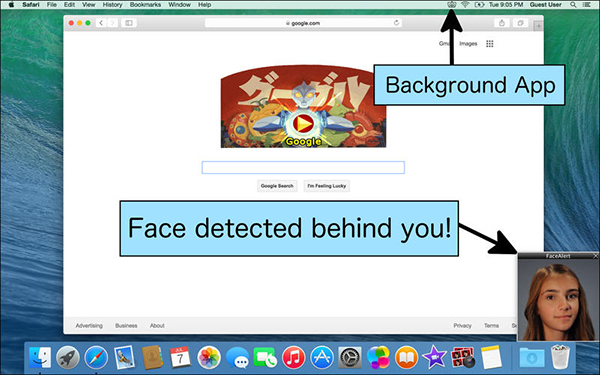Screen dimensions: 600x375
Task: Reload the google.com page
Action: [x=396, y=23]
